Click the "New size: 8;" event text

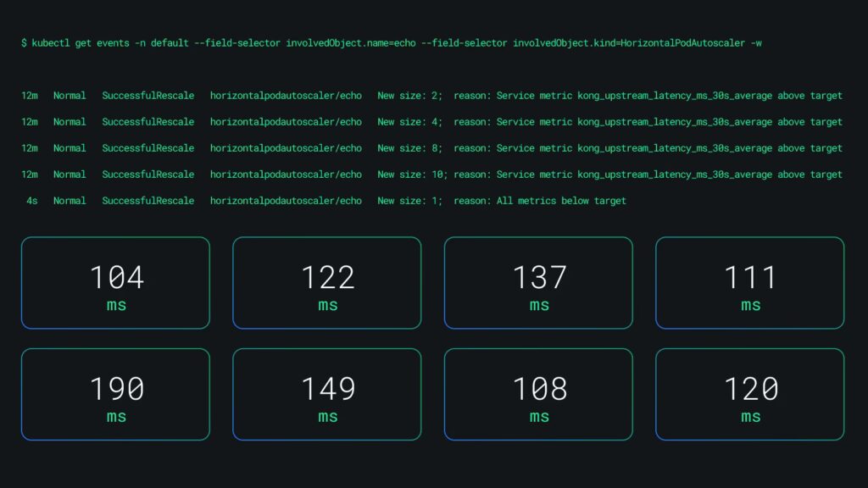pos(410,148)
